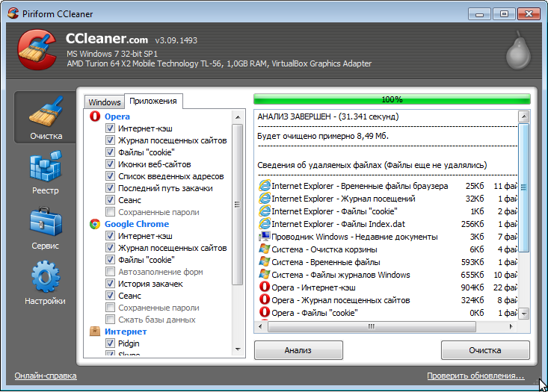The height and width of the screenshot is (392, 548).
Task: Click the CCleaner logo in the header
Action: (37, 50)
